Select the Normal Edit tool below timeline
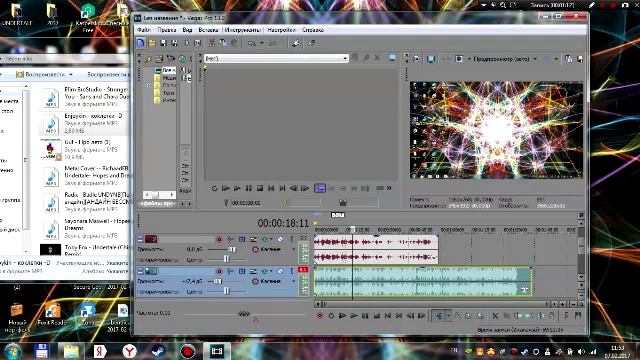Screen dimensions: 640x360 (439, 316)
